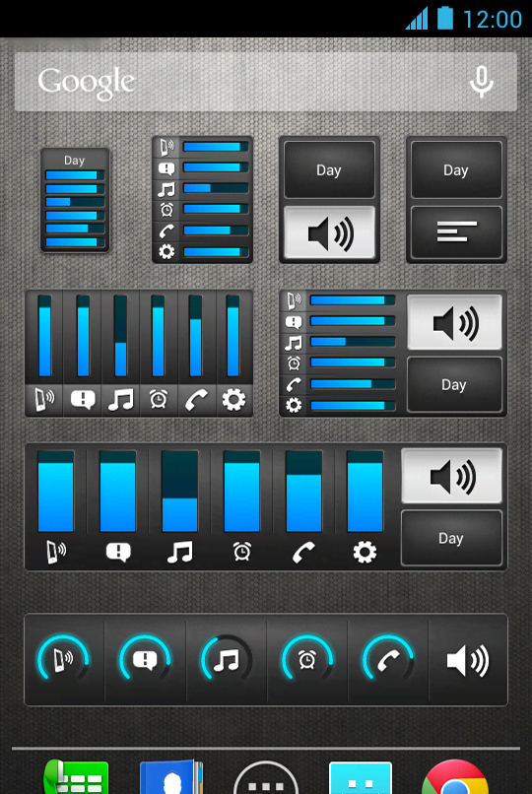Tap ringer icon in list widget with speaker button
The height and width of the screenshot is (794, 532).
tap(294, 300)
